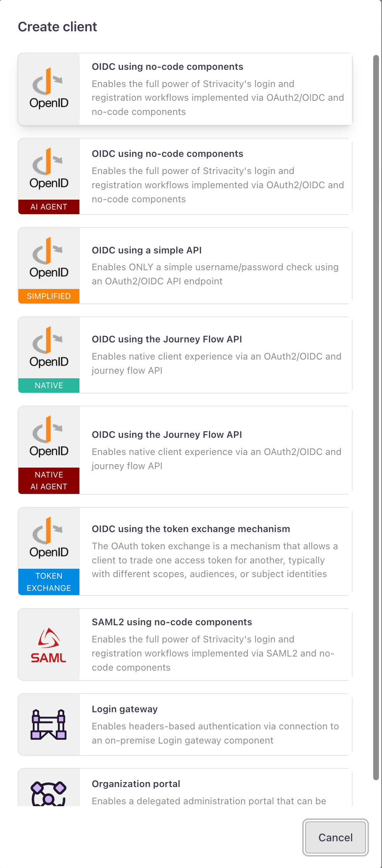Choose 'OIDC using the token exchange mechanism'
The height and width of the screenshot is (868, 382).
coord(191,529)
